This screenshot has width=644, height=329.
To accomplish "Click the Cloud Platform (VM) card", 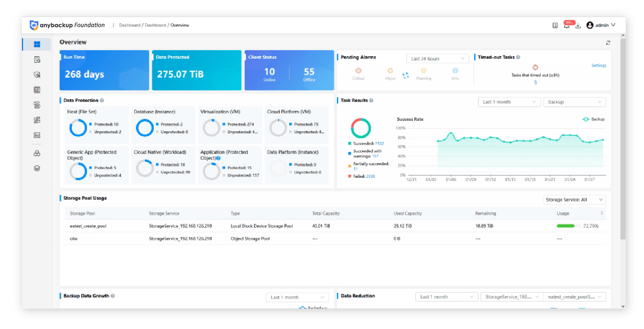I will 297,125.
